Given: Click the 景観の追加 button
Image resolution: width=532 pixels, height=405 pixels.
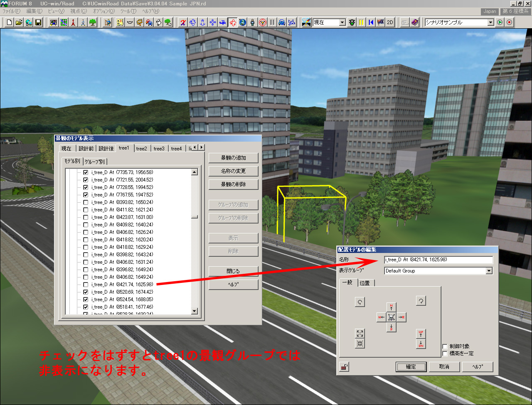Looking at the screenshot, I should coord(233,158).
